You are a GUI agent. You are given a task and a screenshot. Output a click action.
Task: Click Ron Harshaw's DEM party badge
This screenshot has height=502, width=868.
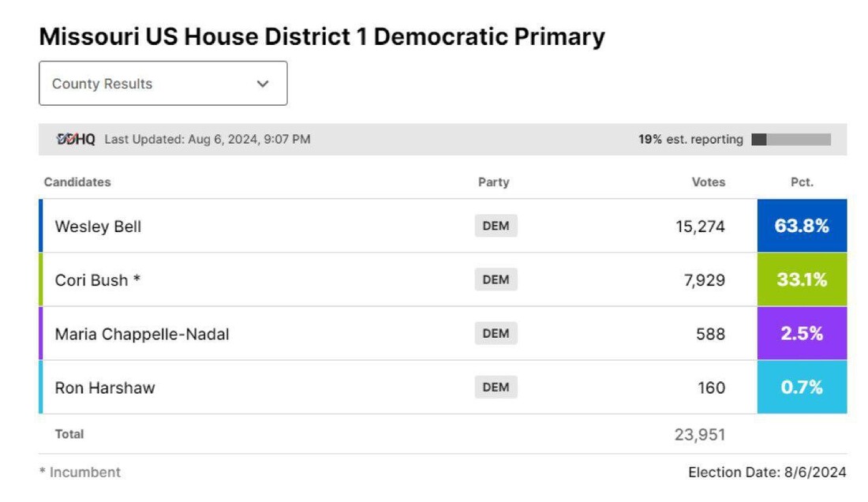pos(496,388)
